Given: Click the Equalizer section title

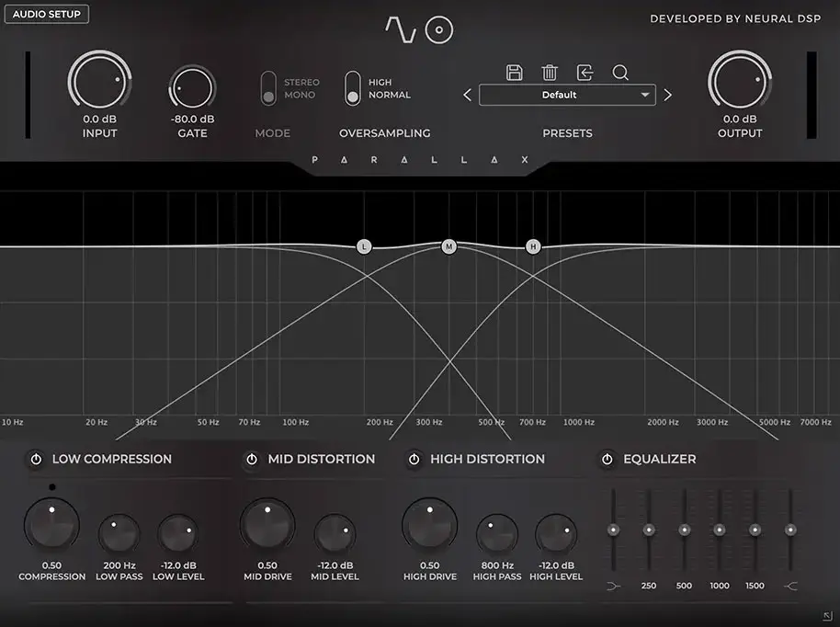Looking at the screenshot, I should (x=660, y=460).
